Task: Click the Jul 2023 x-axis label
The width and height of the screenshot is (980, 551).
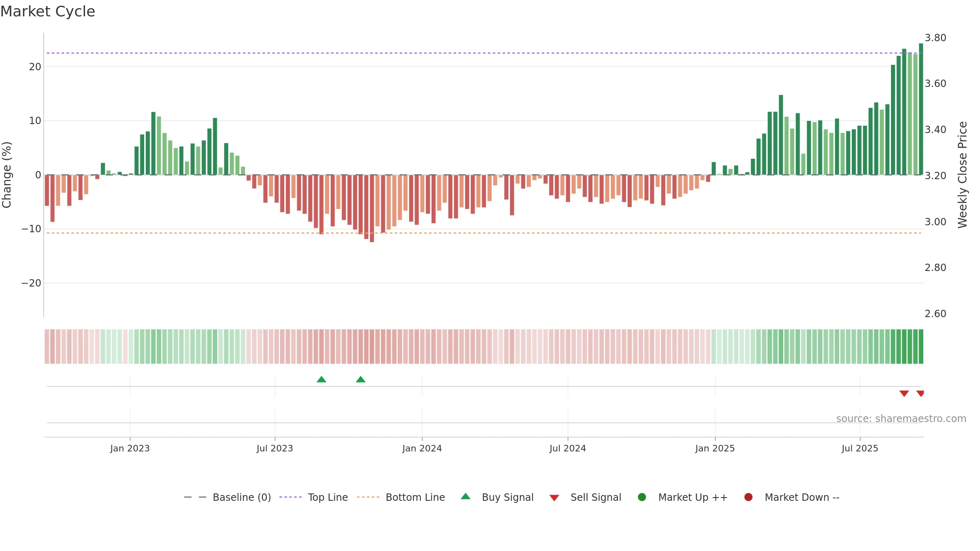Action: (x=275, y=449)
